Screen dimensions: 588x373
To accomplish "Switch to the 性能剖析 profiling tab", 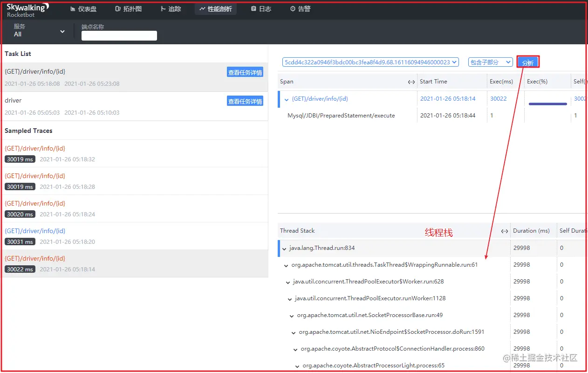I will coord(216,9).
